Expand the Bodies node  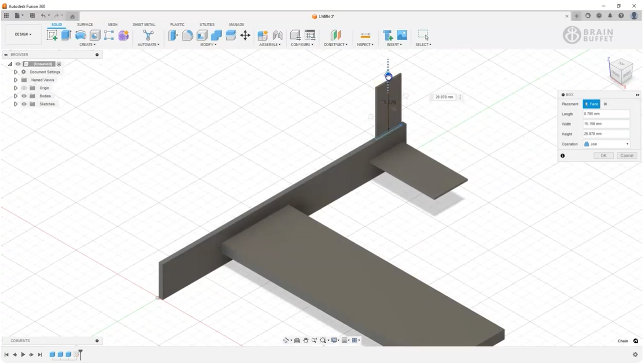pos(16,96)
